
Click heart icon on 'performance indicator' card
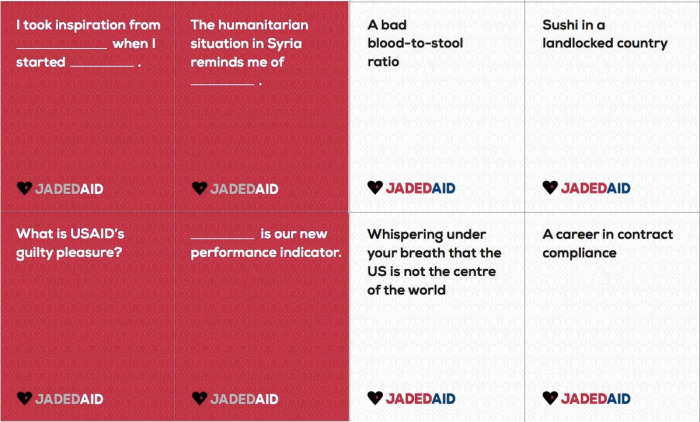tap(200, 398)
